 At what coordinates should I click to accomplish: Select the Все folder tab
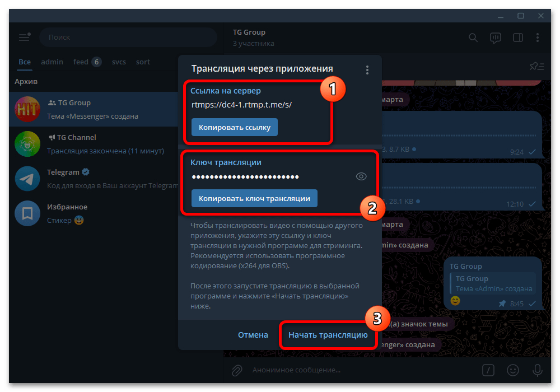pyautogui.click(x=25, y=62)
